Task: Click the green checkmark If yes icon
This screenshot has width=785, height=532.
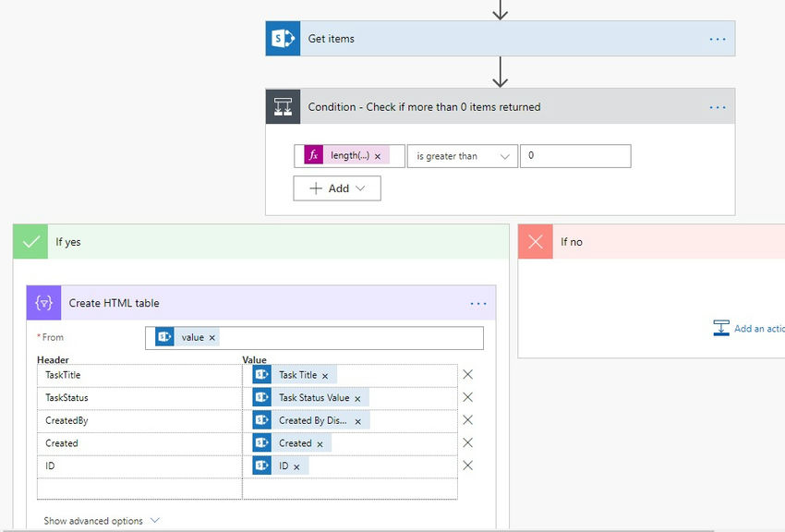Action: click(x=30, y=242)
